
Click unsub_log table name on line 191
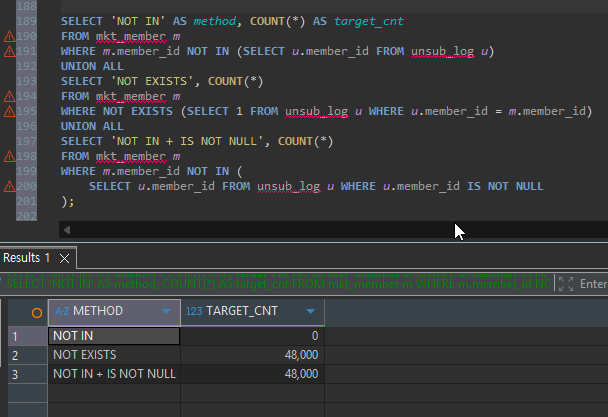pos(442,52)
